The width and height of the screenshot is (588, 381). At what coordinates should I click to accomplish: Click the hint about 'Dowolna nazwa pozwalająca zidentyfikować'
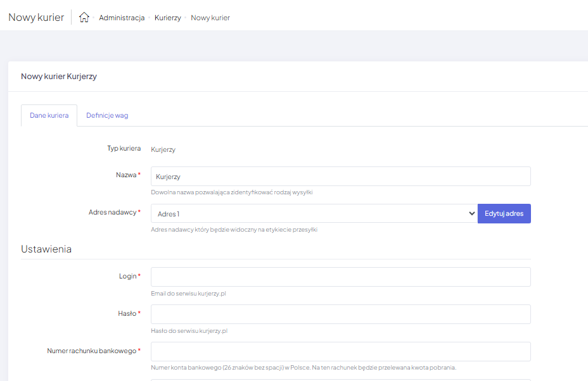pyautogui.click(x=232, y=192)
